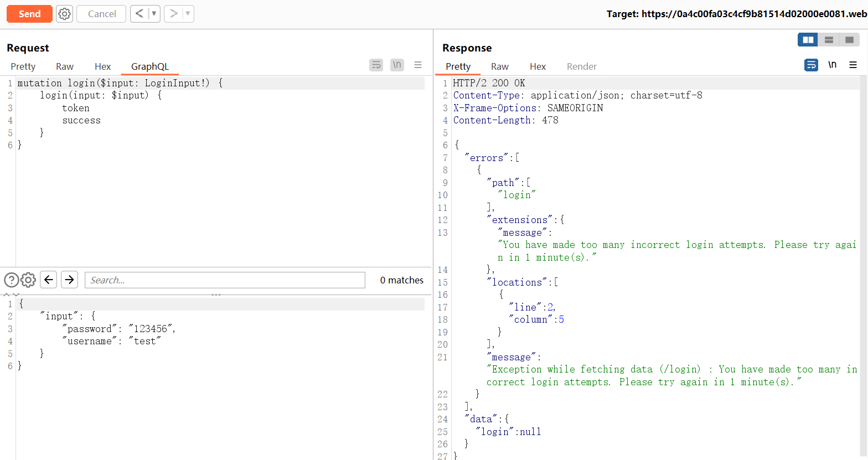Show non-printable characters in Response panel

[x=832, y=65]
